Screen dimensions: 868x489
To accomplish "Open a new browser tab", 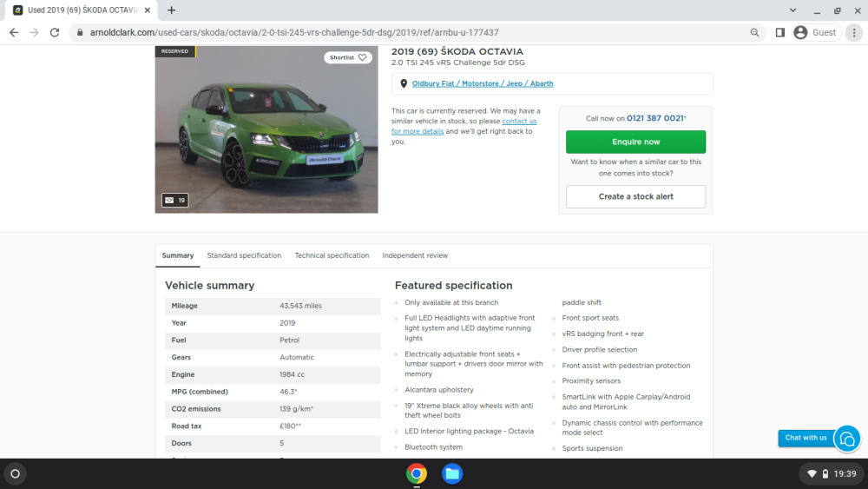I will pos(172,10).
